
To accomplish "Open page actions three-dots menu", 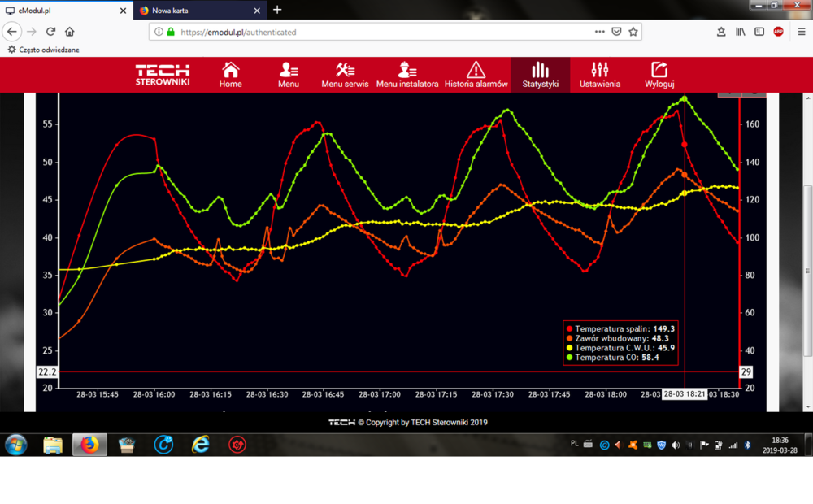I will pos(599,32).
